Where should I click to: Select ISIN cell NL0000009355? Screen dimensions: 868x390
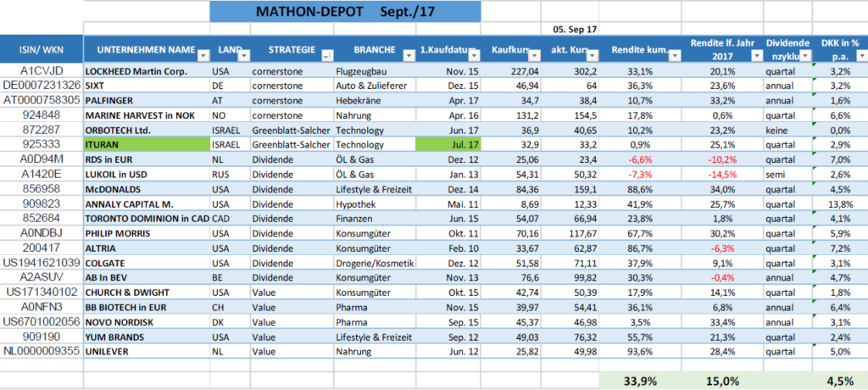click(42, 351)
